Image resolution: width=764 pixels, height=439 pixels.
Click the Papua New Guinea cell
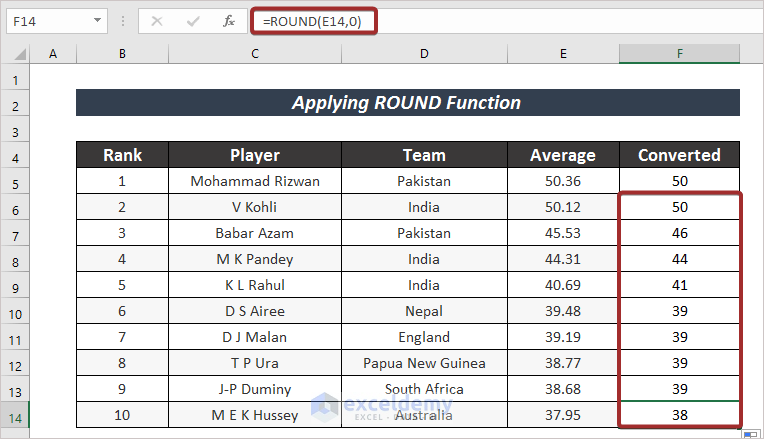coord(424,363)
